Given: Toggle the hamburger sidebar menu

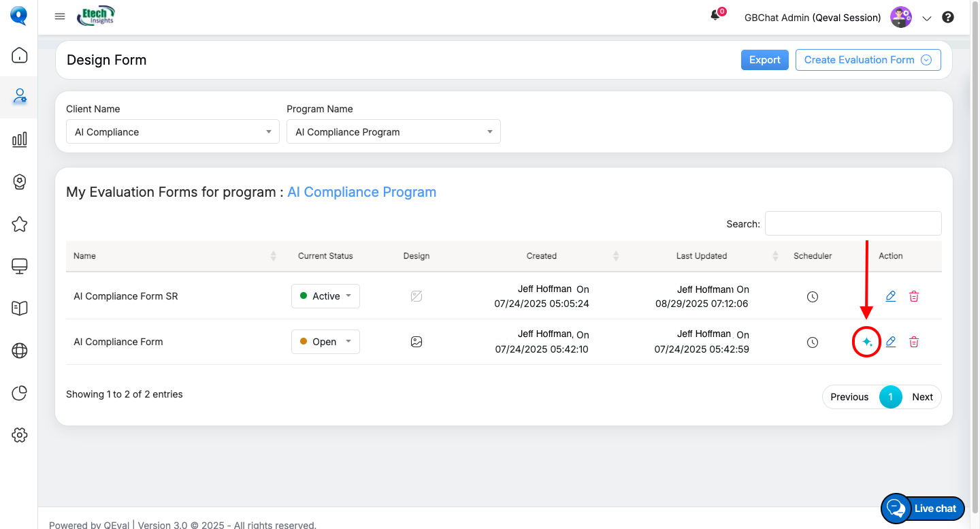Looking at the screenshot, I should pos(60,16).
